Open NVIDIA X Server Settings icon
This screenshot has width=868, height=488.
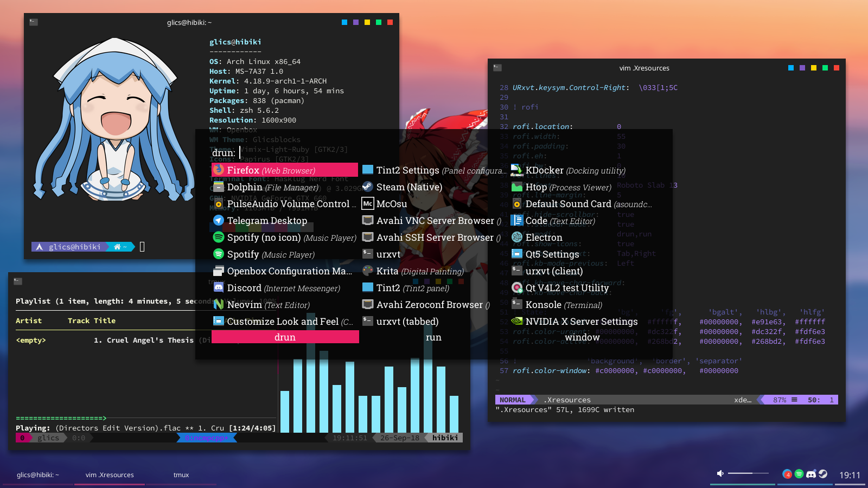tap(517, 322)
